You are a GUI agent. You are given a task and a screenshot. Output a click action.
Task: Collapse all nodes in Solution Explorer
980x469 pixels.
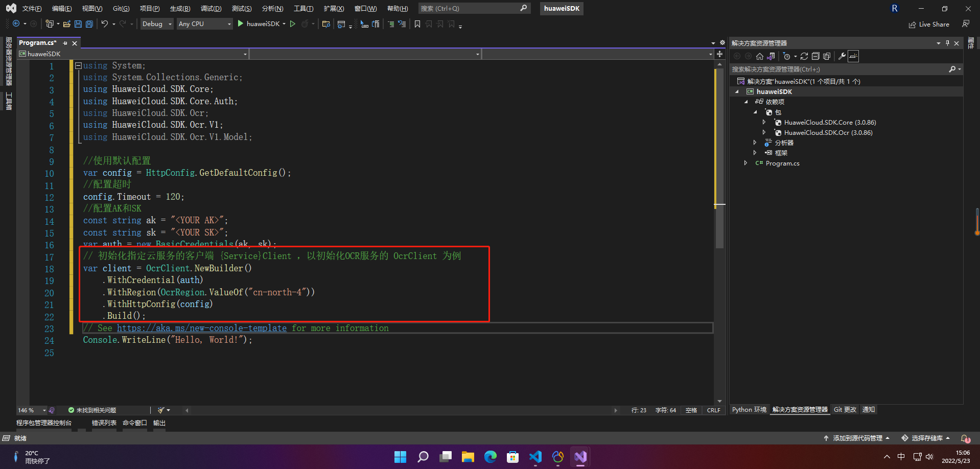coord(815,56)
